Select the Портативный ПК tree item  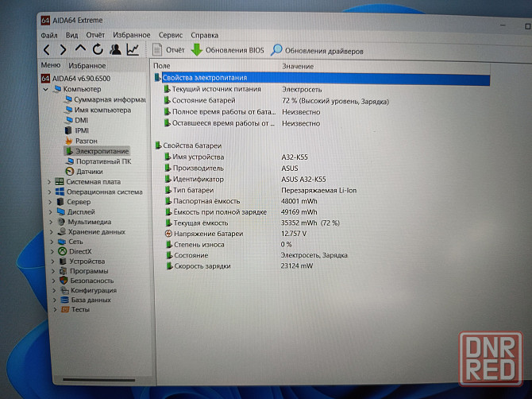click(x=103, y=161)
